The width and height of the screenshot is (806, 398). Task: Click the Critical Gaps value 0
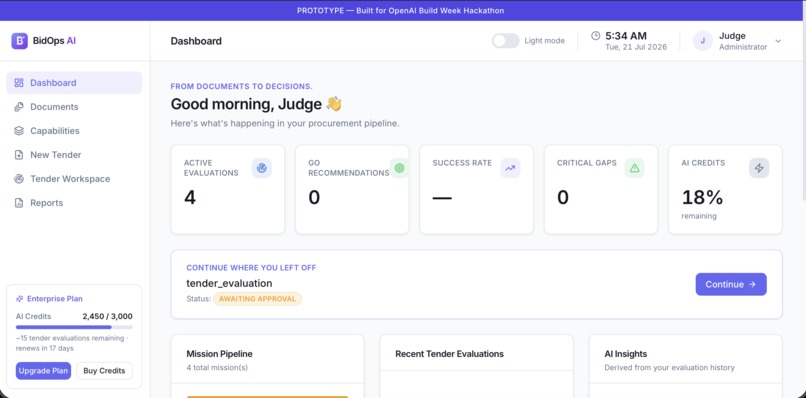pyautogui.click(x=563, y=197)
